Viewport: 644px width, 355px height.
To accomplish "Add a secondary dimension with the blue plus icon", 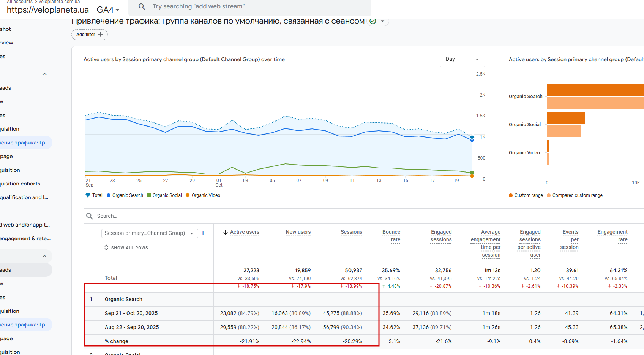I will 203,233.
